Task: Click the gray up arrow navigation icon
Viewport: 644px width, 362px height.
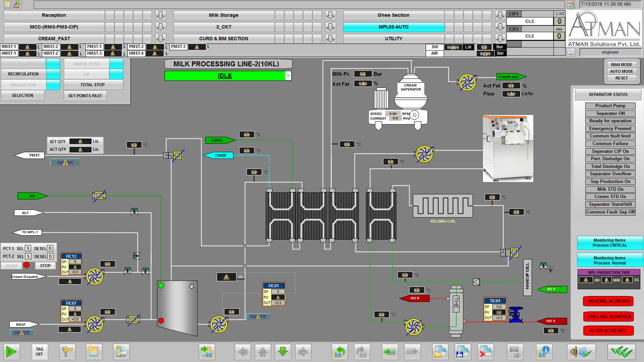Action: pos(263,351)
